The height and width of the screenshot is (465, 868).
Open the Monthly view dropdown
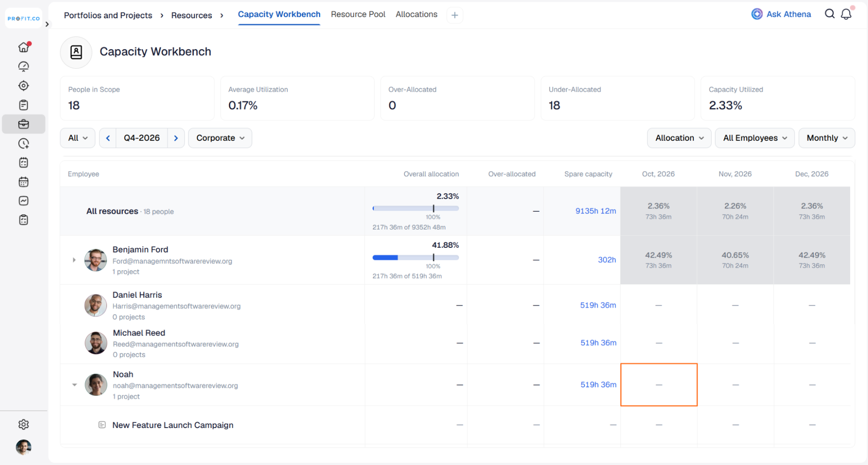tap(827, 138)
